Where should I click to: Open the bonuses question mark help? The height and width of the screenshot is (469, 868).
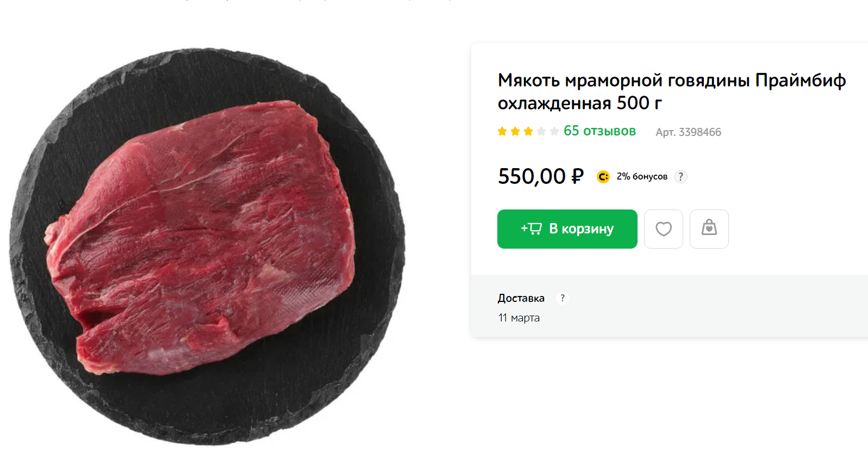pos(680,177)
